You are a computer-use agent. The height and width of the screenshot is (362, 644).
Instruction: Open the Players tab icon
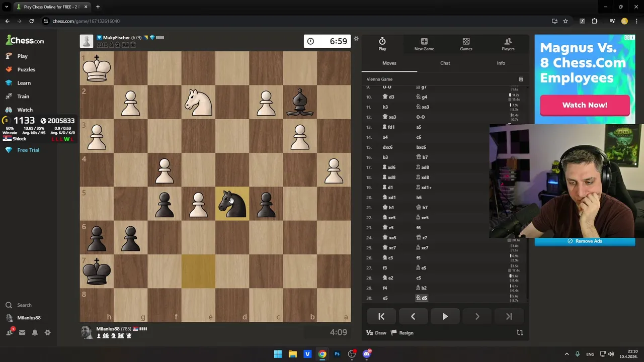point(508,44)
